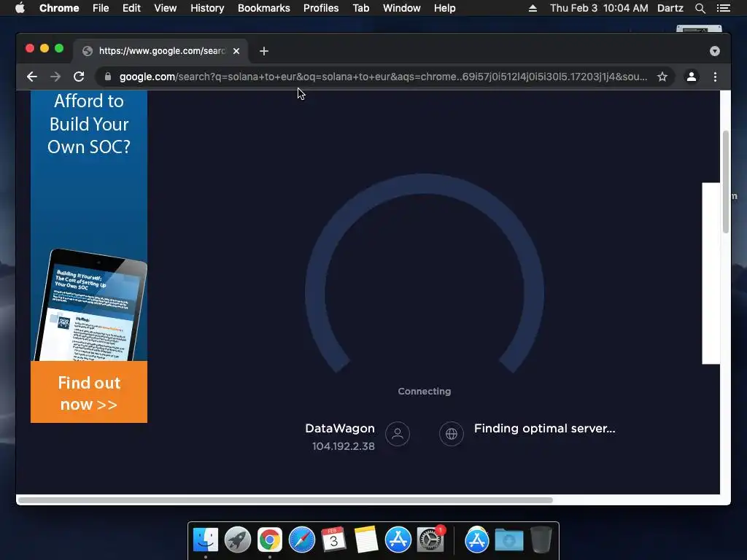Open the Help menu
This screenshot has height=560, width=747.
pos(444,8)
